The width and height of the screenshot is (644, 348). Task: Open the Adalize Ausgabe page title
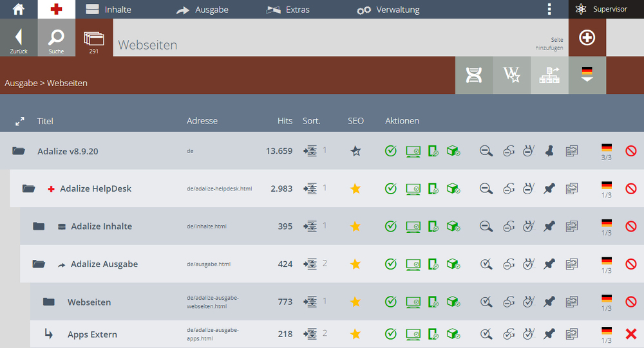pos(104,264)
